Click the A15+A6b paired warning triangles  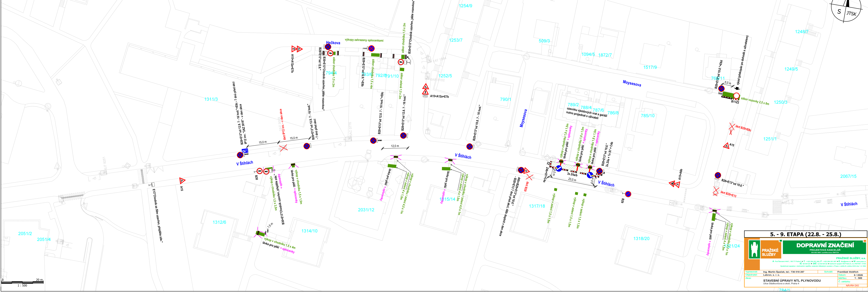(674, 184)
